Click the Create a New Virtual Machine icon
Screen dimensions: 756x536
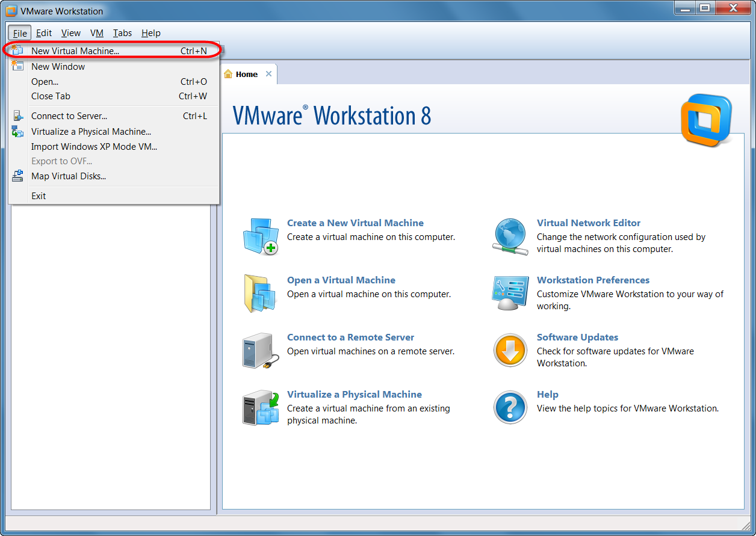tap(261, 236)
